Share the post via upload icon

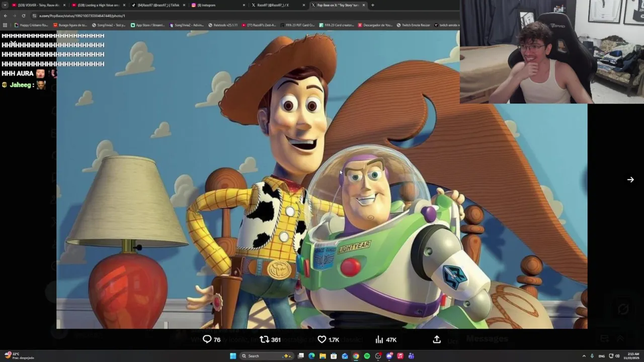[437, 340]
